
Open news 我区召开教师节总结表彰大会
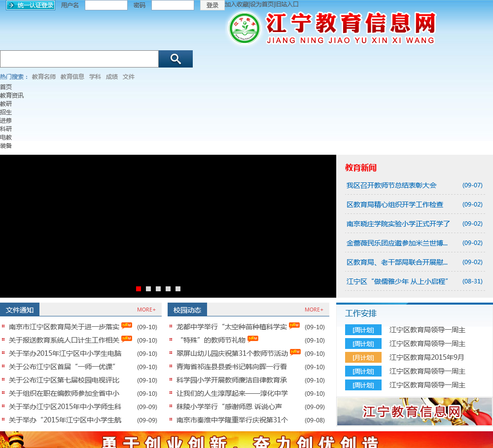click(x=391, y=185)
